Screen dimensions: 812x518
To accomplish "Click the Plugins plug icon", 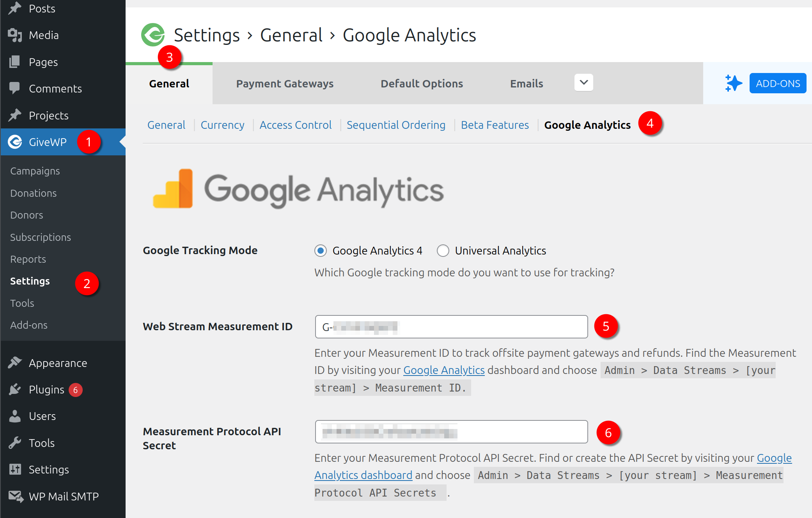I will point(15,389).
